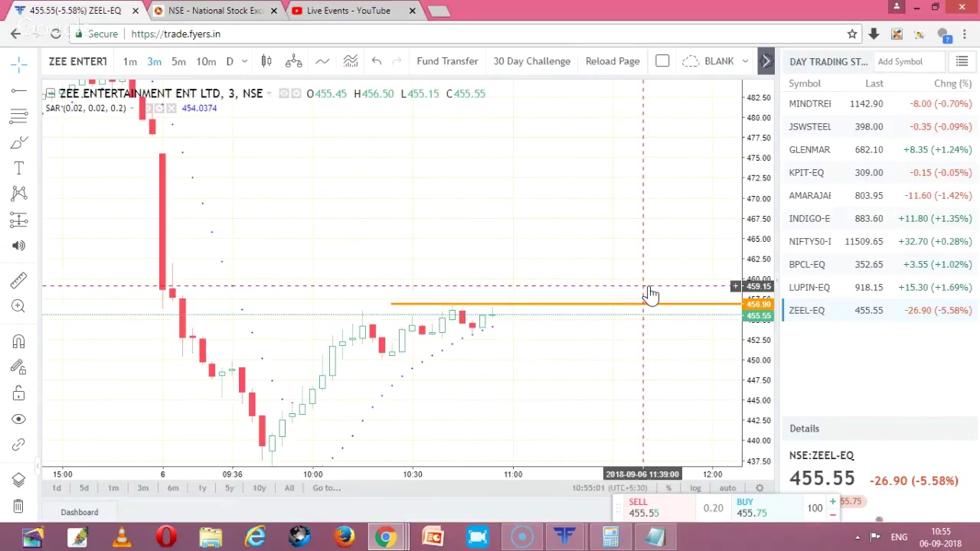Viewport: 980px width, 551px height.
Task: Remove all drawings with trash icon
Action: coord(19,506)
